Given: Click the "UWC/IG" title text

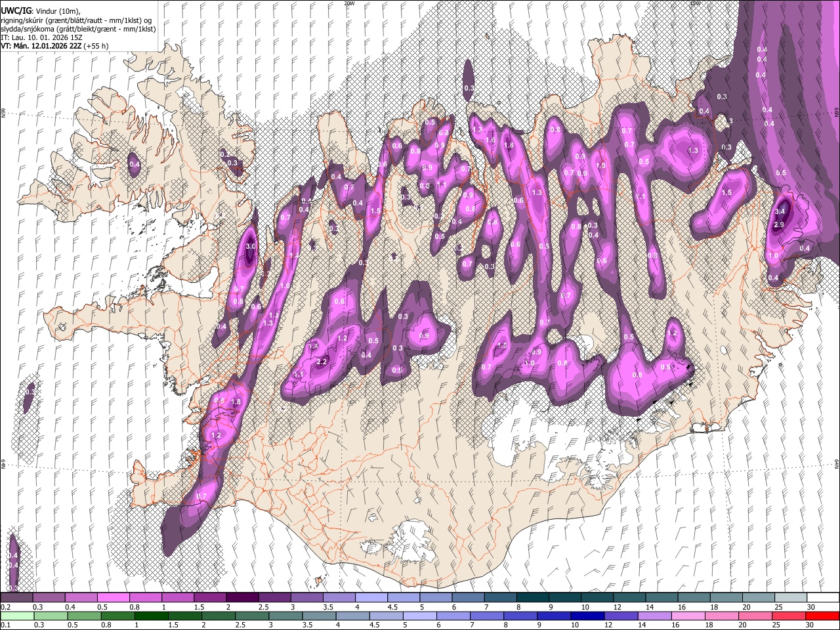Looking at the screenshot, I should [x=16, y=10].
